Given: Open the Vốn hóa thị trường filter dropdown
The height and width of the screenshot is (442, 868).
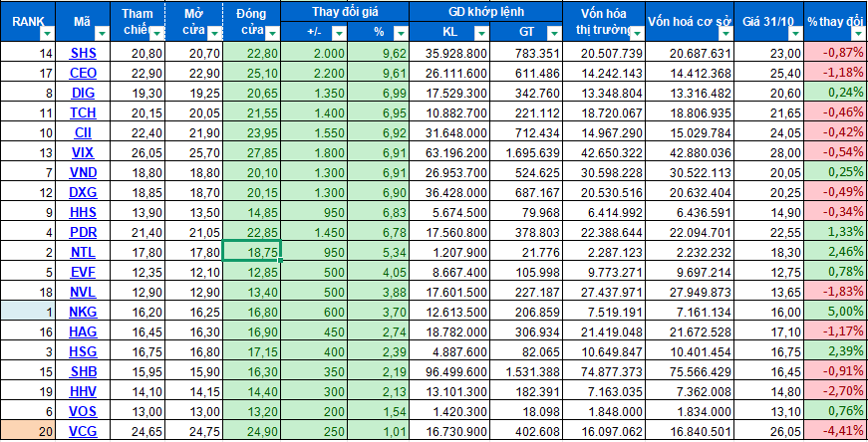Looking at the screenshot, I should pyautogui.click(x=637, y=34).
